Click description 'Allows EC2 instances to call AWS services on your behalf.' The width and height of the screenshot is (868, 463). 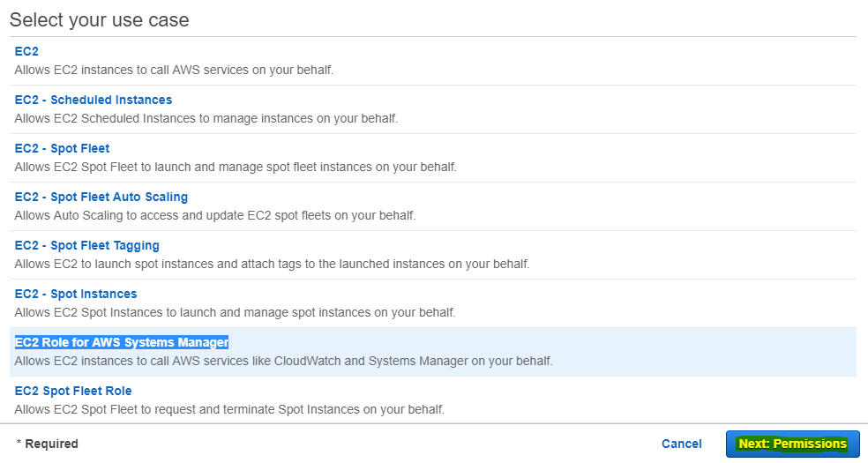coord(174,71)
